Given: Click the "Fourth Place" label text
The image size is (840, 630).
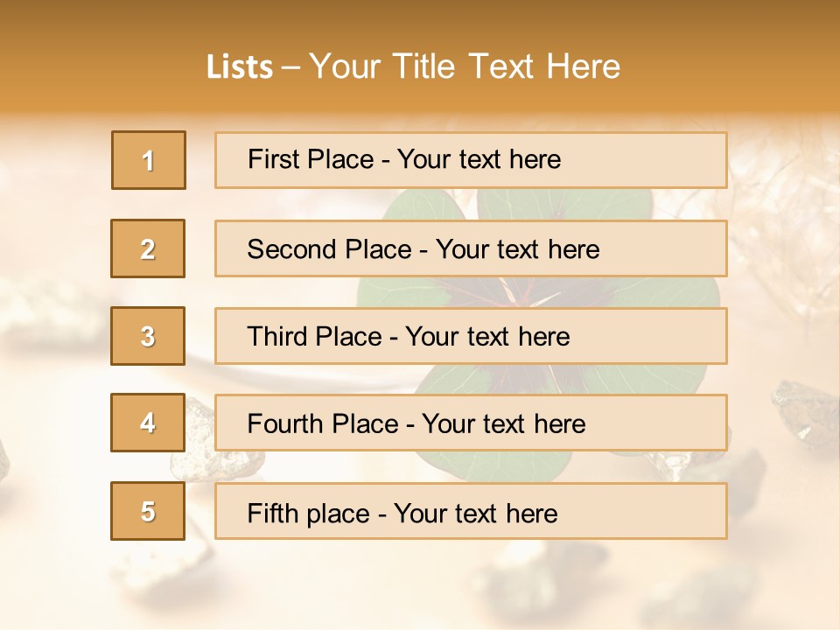Looking at the screenshot, I should point(322,424).
